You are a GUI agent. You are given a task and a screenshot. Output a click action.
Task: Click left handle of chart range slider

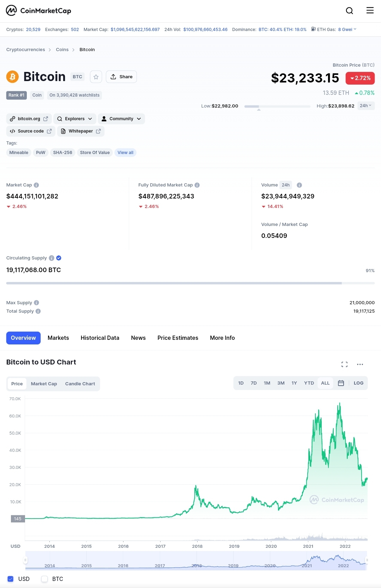coord(25,560)
